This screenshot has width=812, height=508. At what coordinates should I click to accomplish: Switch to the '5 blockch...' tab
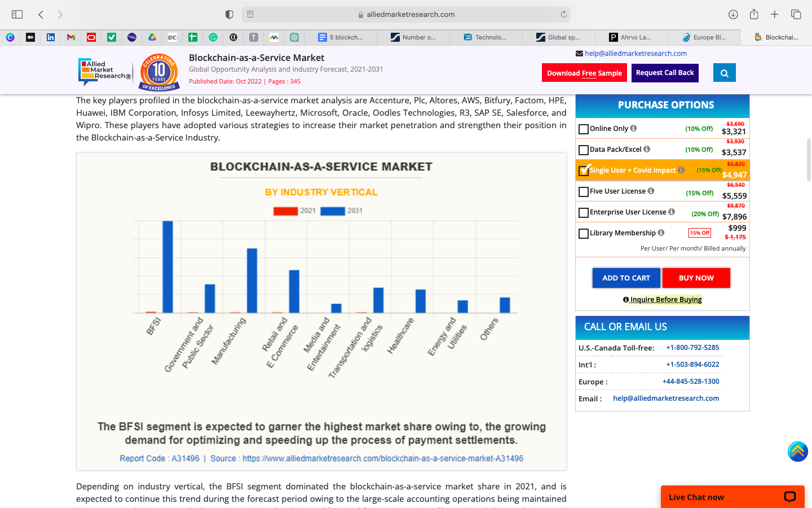coord(341,37)
